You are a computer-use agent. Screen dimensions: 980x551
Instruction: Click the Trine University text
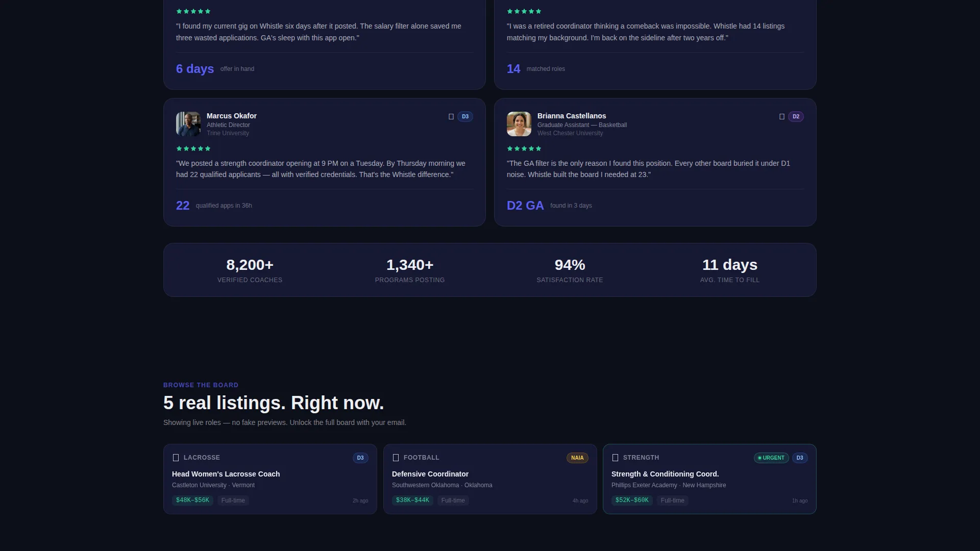228,133
